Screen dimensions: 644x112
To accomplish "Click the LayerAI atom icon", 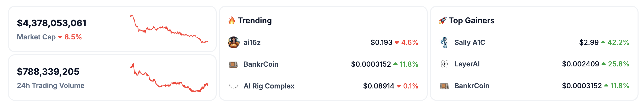I will click(444, 64).
